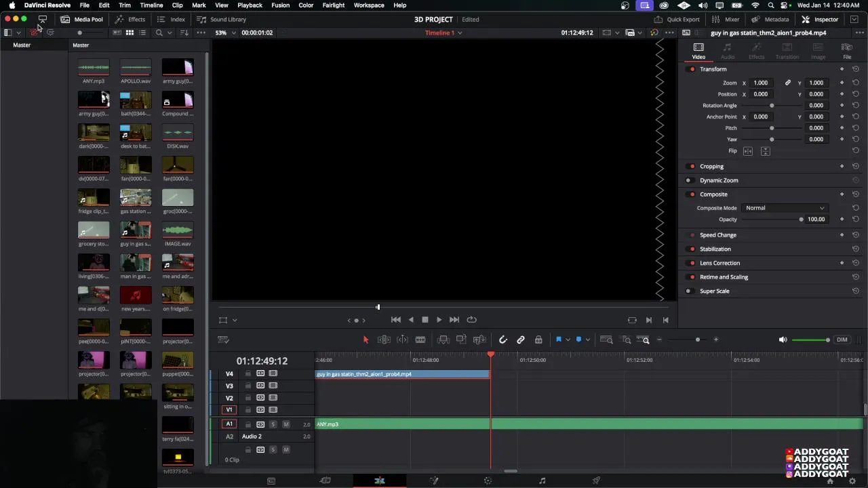Stop playback in the viewer
868x488 pixels.
point(425,320)
